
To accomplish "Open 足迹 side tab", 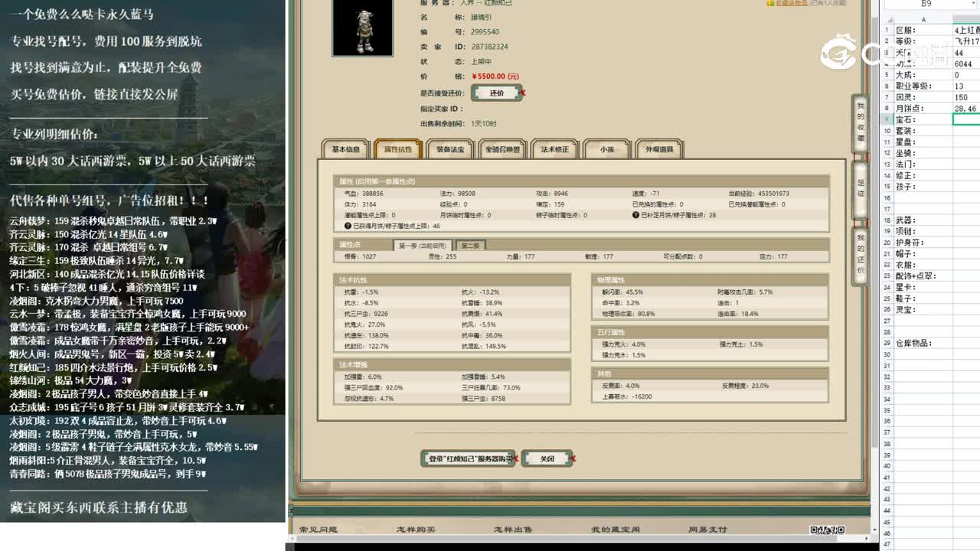I will (x=861, y=188).
